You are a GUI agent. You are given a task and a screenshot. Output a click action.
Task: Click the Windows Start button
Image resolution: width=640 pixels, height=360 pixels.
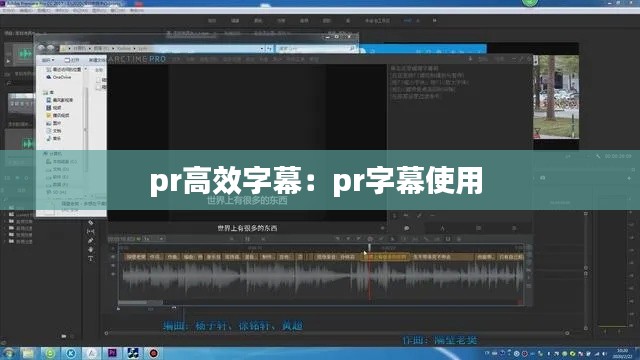click(8, 353)
